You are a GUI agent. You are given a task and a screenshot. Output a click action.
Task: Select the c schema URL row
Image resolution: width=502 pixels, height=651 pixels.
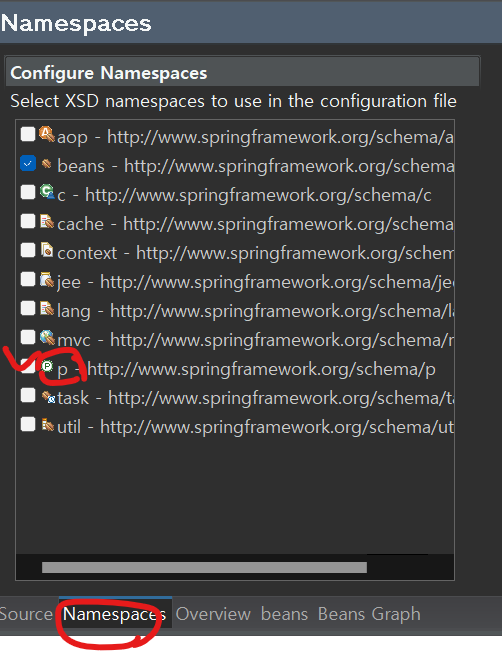click(x=245, y=195)
